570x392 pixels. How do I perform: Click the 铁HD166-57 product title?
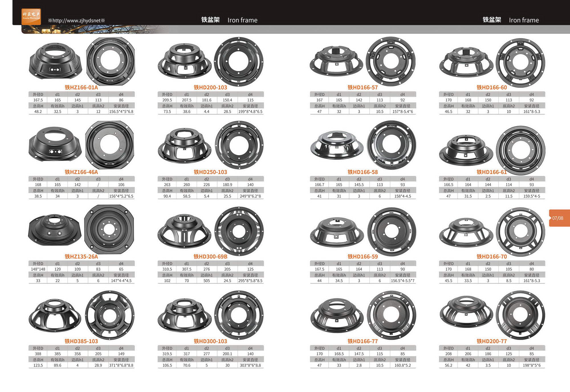pyautogui.click(x=363, y=87)
